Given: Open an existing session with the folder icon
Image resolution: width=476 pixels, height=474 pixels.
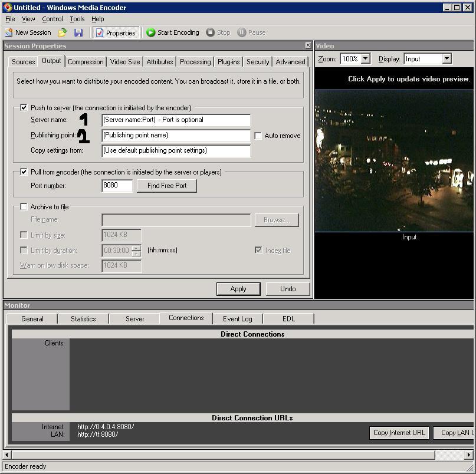Looking at the screenshot, I should point(63,32).
